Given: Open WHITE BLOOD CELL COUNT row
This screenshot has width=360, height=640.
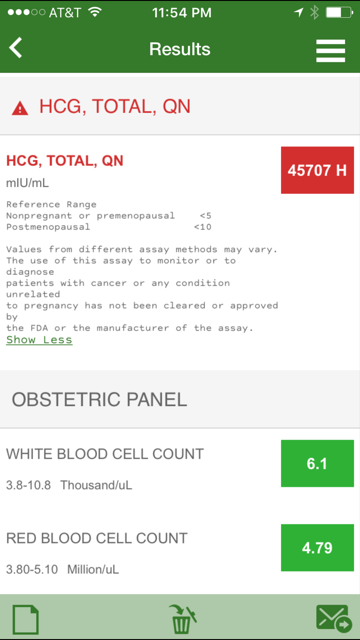Looking at the screenshot, I should 180,469.
